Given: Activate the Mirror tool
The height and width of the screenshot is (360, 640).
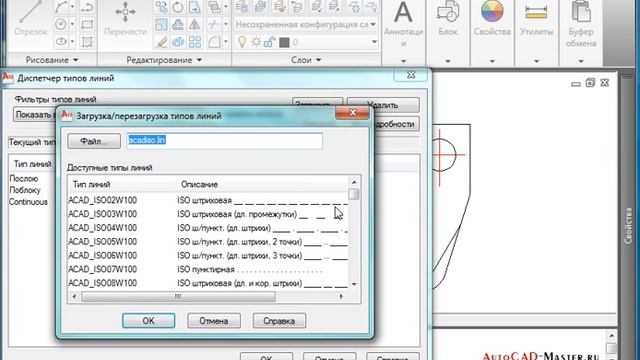Looking at the screenshot, I should tap(195, 24).
